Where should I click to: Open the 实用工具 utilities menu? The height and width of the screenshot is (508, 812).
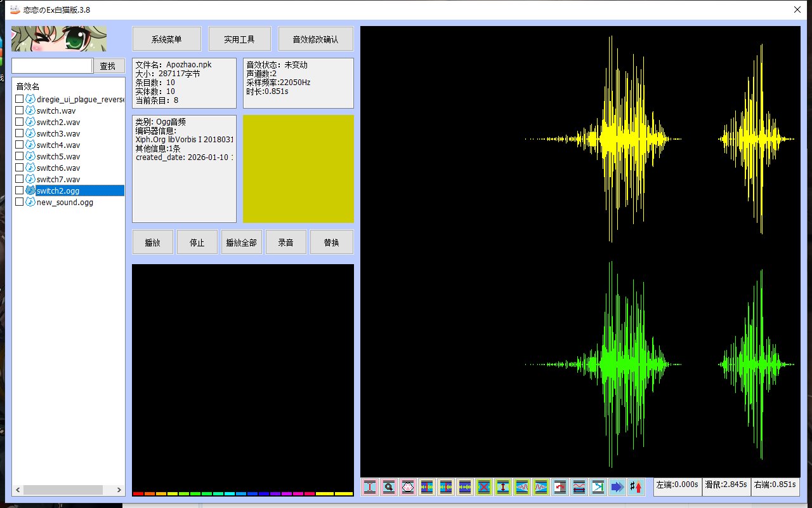(239, 39)
